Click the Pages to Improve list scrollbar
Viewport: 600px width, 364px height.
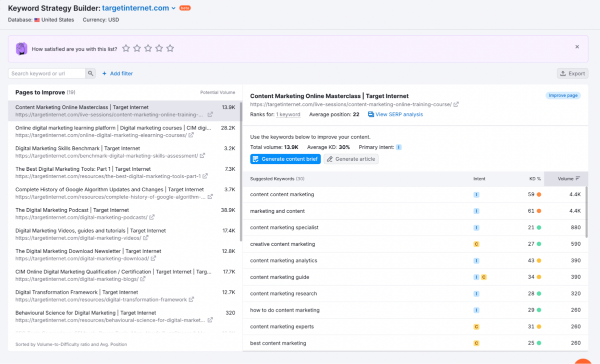[241, 172]
